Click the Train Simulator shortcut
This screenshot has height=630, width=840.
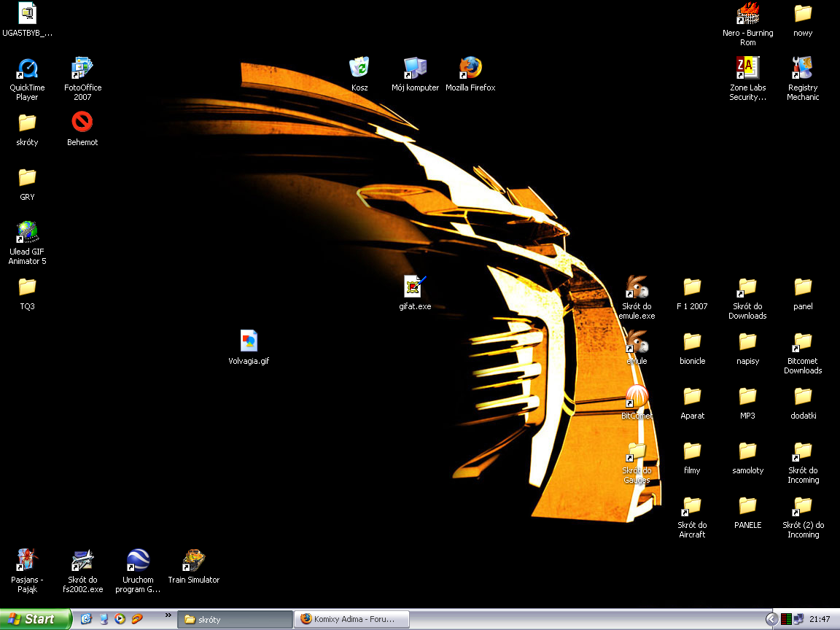coord(193,561)
